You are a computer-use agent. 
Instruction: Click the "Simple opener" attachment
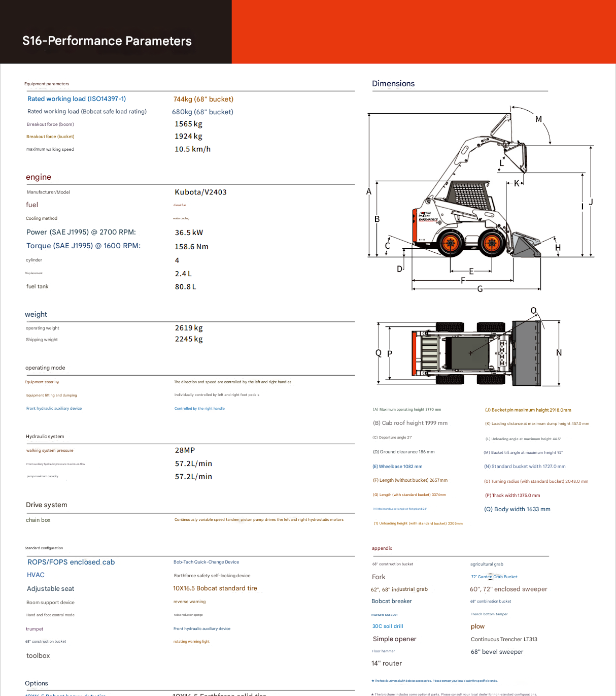click(395, 639)
